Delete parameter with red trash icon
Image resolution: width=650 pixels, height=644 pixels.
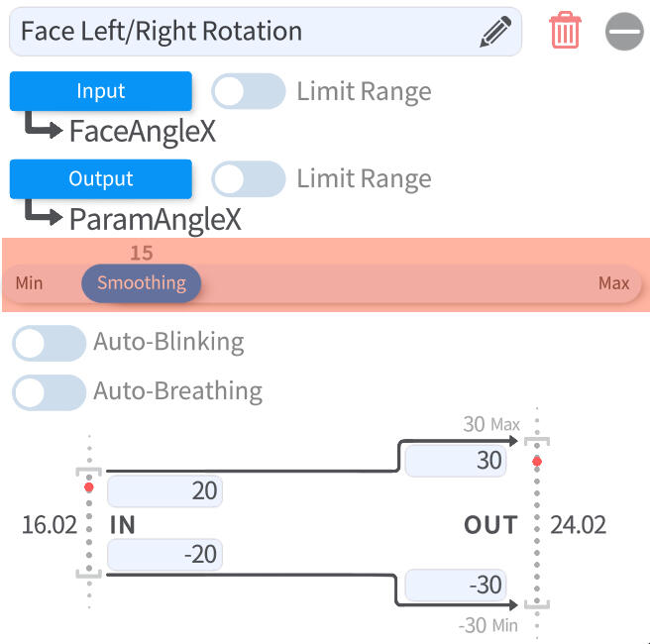565,31
